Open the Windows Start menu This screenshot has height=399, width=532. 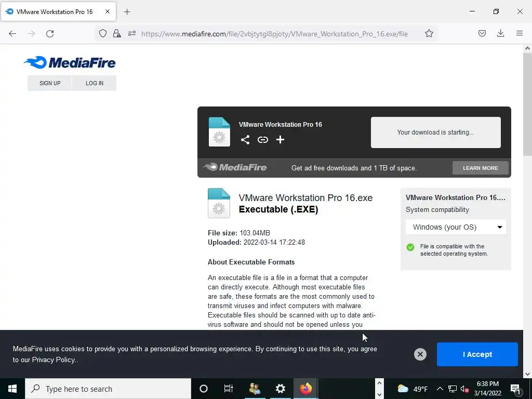pos(12,389)
